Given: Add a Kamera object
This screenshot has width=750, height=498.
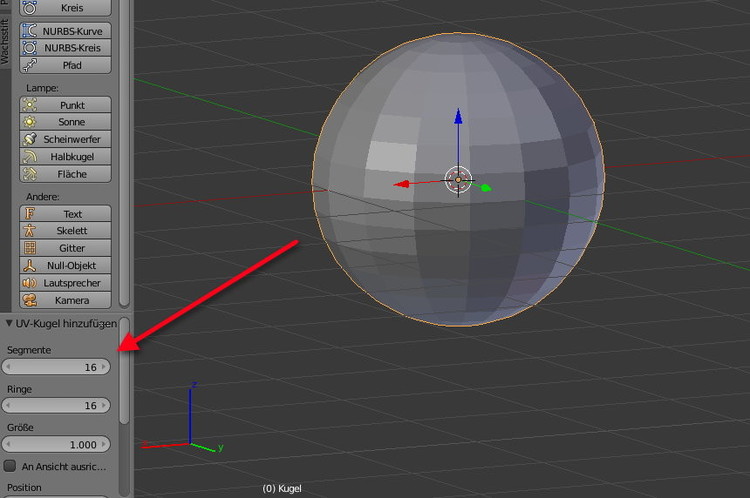Looking at the screenshot, I should pyautogui.click(x=66, y=300).
